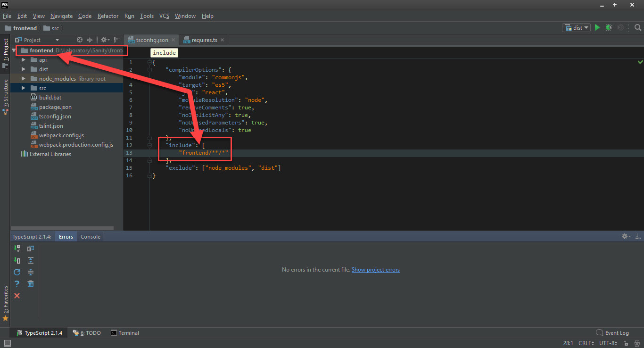This screenshot has width=644, height=348.
Task: Expand the node_modules folder
Action: pos(23,79)
